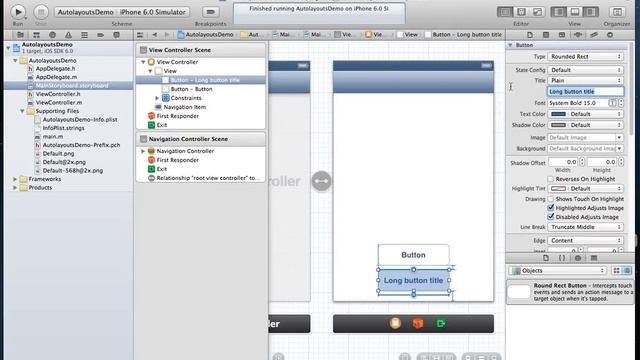Screen dimensions: 640x360
Task: Show the Debug navigator
Action: point(84,35)
